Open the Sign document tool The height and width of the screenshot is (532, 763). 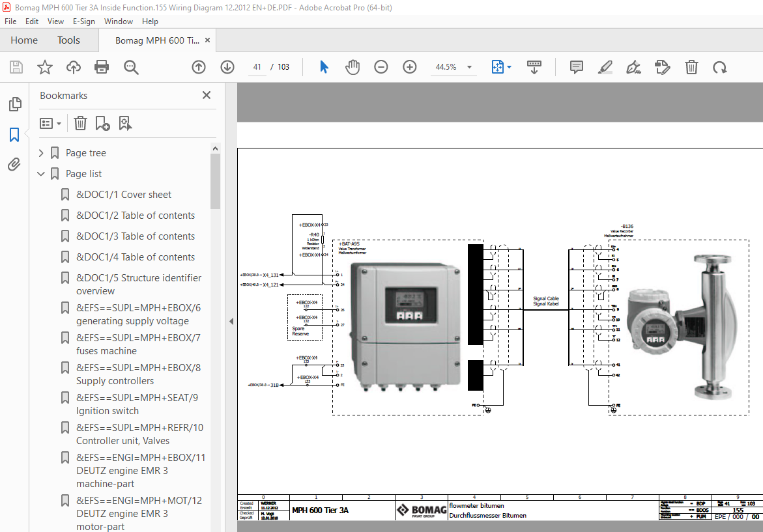click(633, 67)
